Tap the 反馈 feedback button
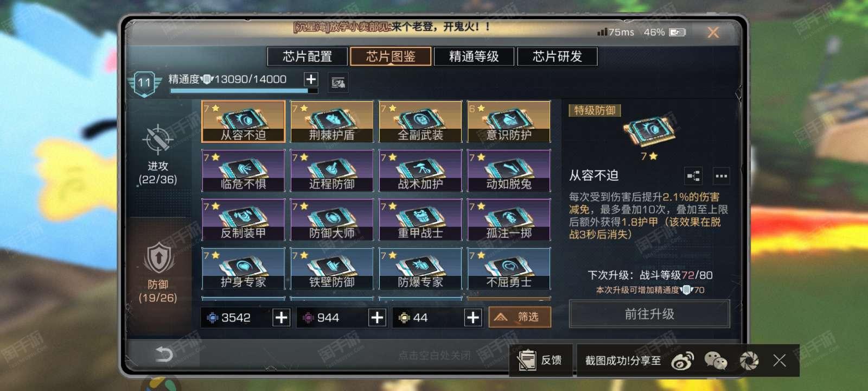 [x=541, y=360]
